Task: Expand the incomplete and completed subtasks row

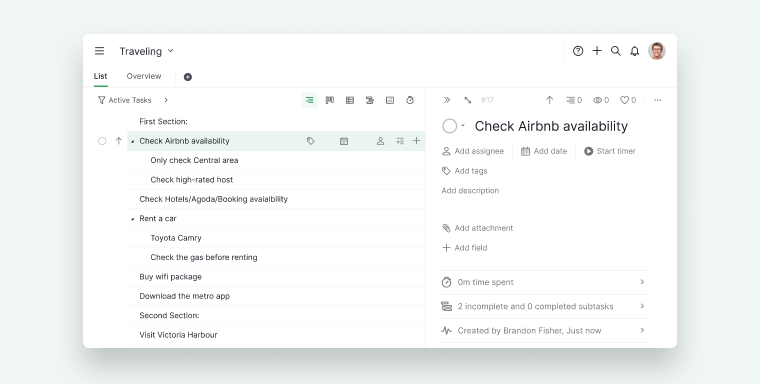Action: (x=544, y=306)
